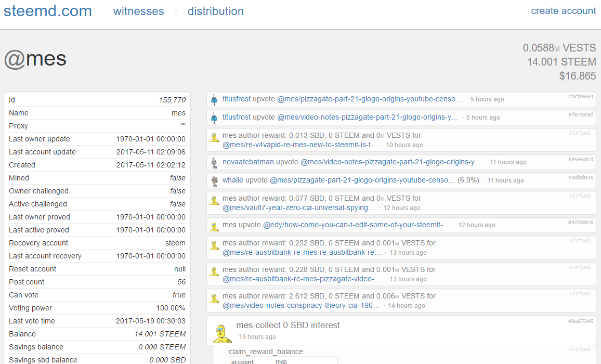Click mes avatar next to 0.077 SBD reward
This screenshot has width=601, height=364.
[x=215, y=200]
